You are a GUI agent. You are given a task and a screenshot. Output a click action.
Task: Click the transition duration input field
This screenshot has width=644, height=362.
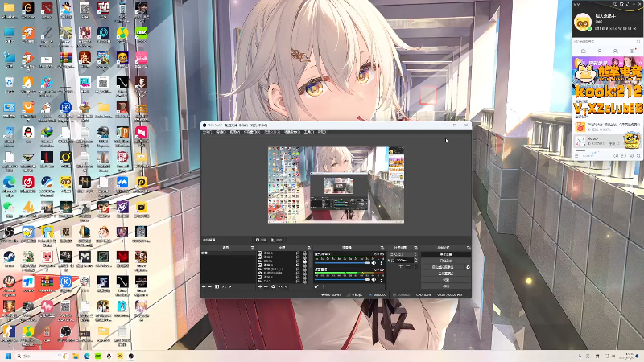[404, 260]
